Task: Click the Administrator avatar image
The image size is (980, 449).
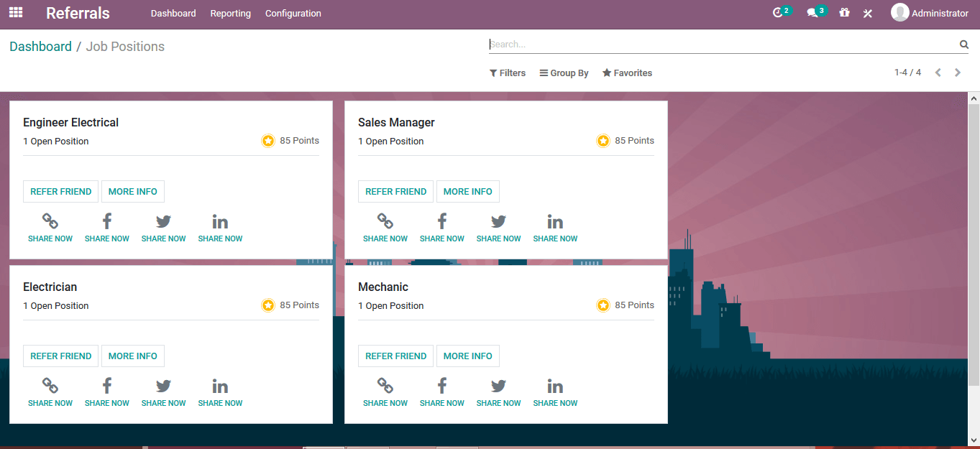Action: coord(899,13)
